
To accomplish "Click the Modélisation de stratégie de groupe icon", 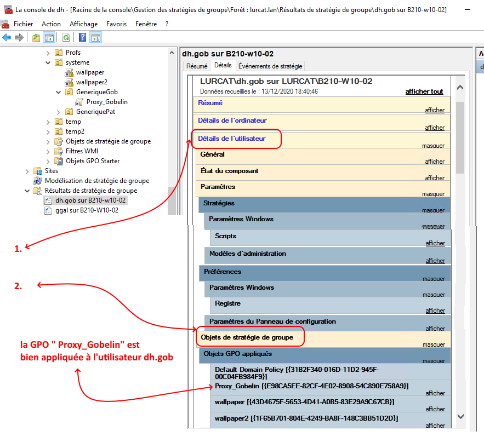I will point(38,181).
